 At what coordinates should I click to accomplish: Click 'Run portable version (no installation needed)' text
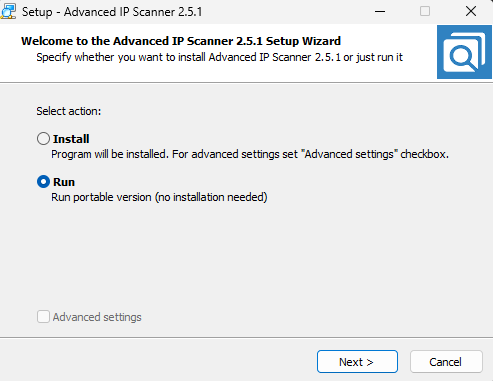[x=159, y=197]
